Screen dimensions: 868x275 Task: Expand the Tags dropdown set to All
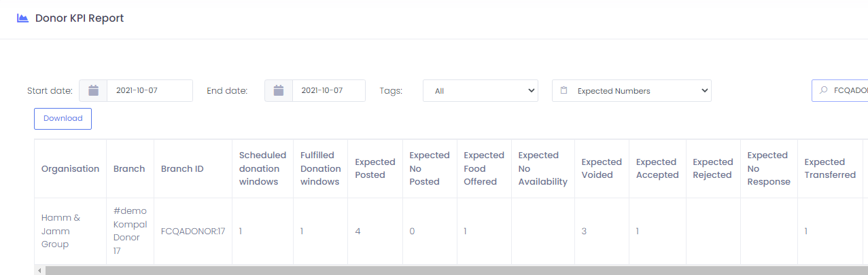pyautogui.click(x=480, y=90)
